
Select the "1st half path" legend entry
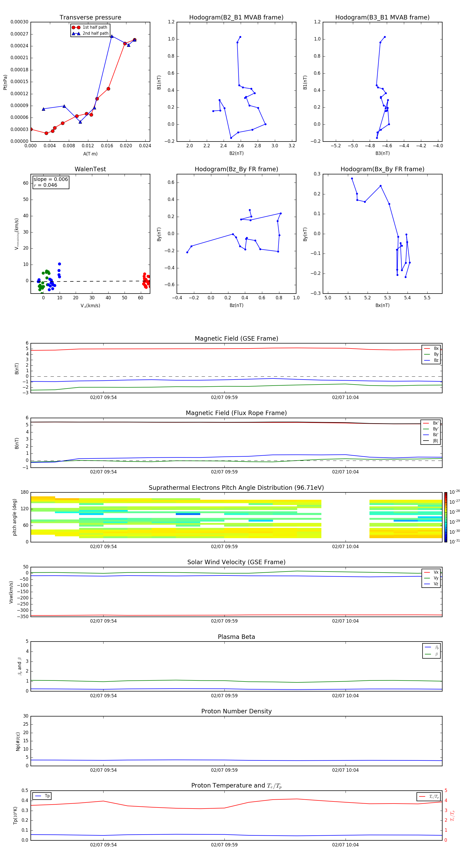(90, 27)
